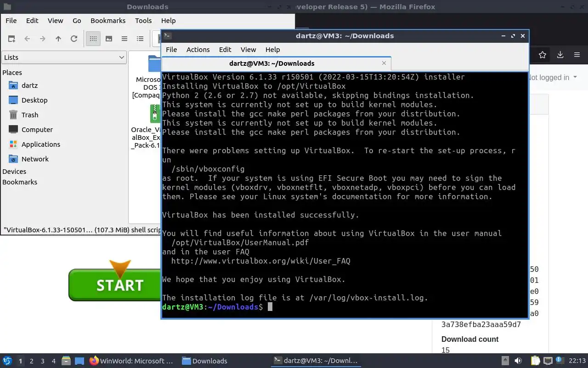Switch to workspace 4
The image size is (588, 368).
pyautogui.click(x=54, y=361)
